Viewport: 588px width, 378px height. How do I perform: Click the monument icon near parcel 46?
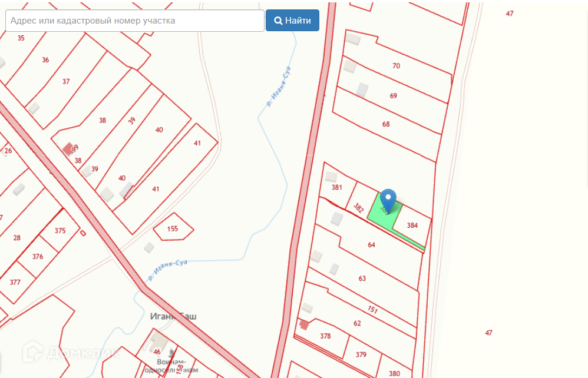point(171,353)
